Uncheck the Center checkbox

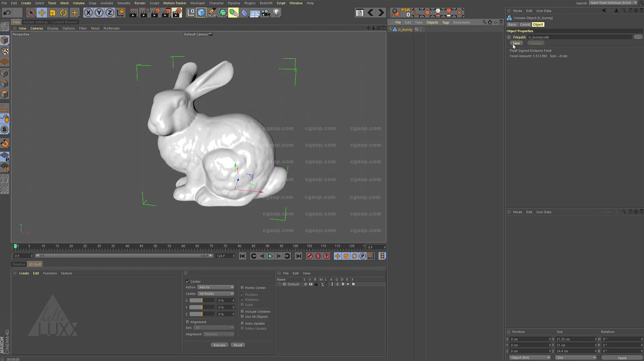coord(187,281)
